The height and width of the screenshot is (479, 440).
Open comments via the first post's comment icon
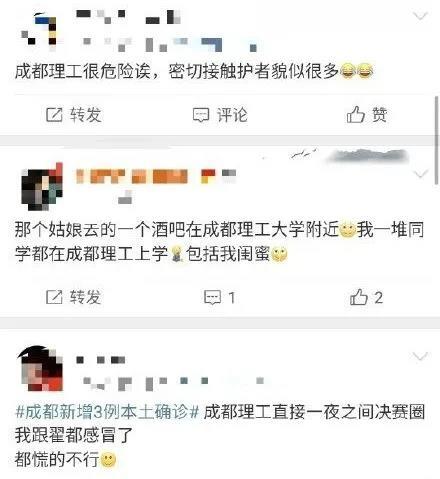[x=201, y=115]
